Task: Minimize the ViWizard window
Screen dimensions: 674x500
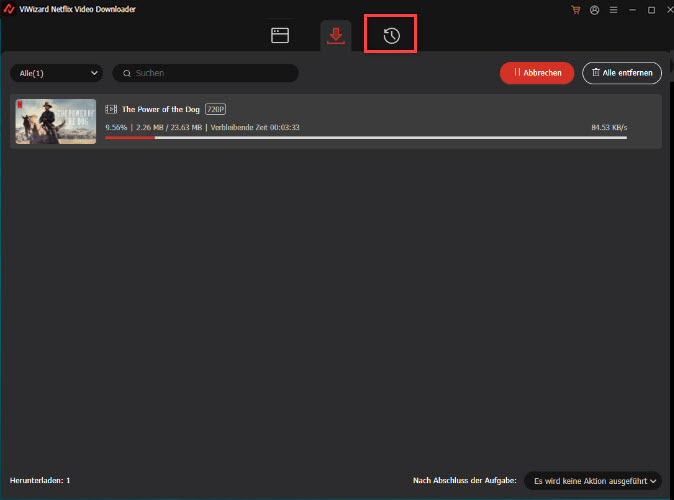Action: click(x=632, y=10)
